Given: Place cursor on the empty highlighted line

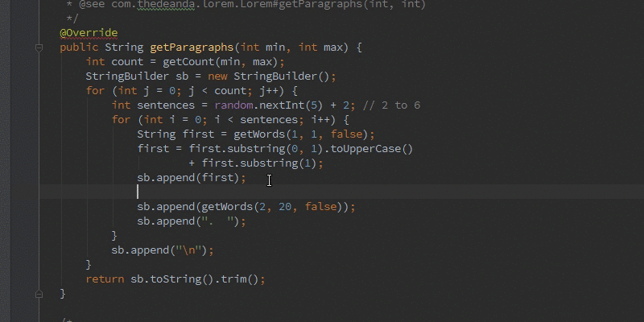Looking at the screenshot, I should click(341, 192).
